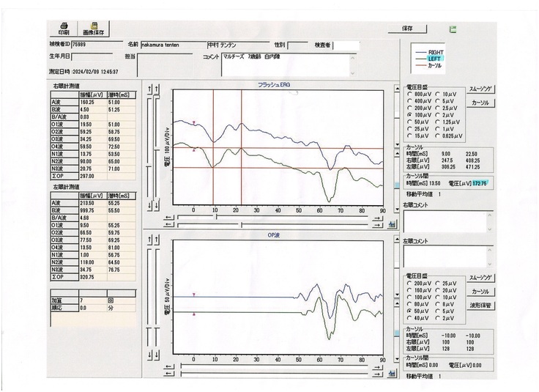Click the lower カーソル cursor button
The image size is (539, 392).
pyautogui.click(x=481, y=292)
